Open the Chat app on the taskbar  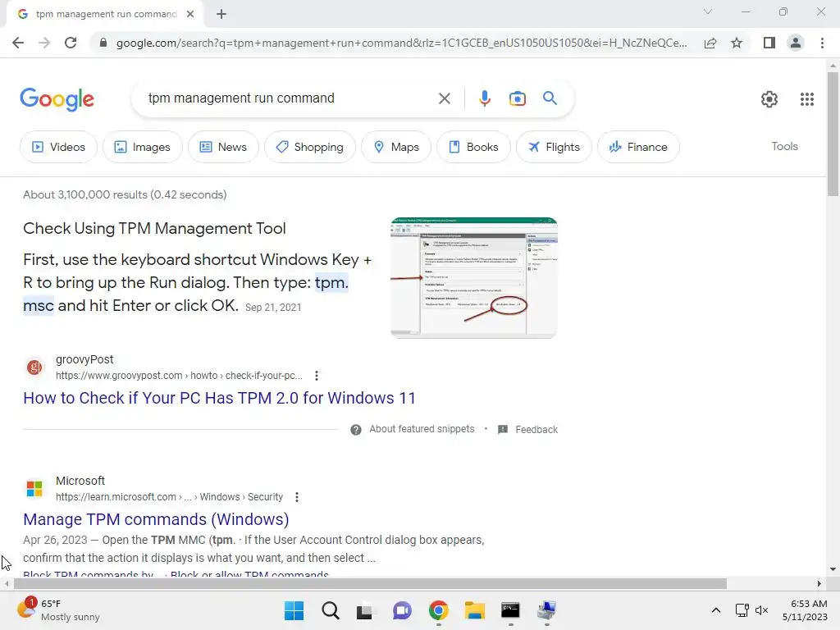coord(402,610)
